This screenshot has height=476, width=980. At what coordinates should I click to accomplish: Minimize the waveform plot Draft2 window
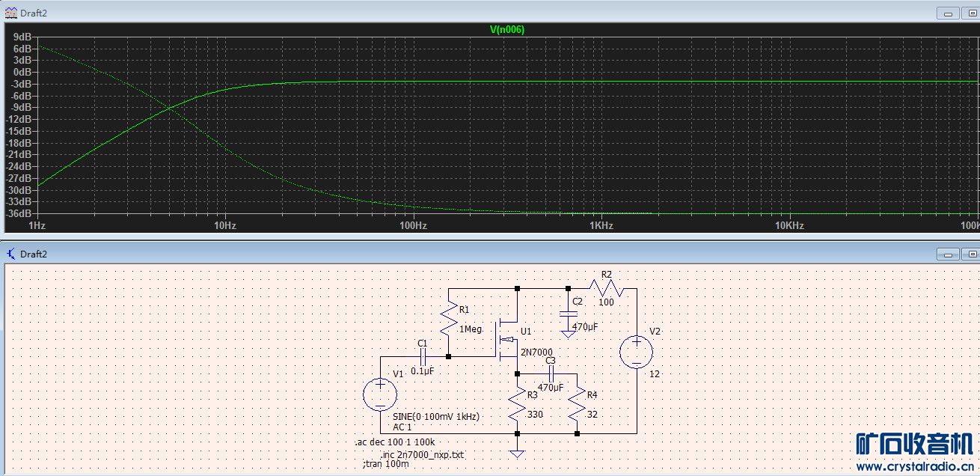[x=949, y=13]
